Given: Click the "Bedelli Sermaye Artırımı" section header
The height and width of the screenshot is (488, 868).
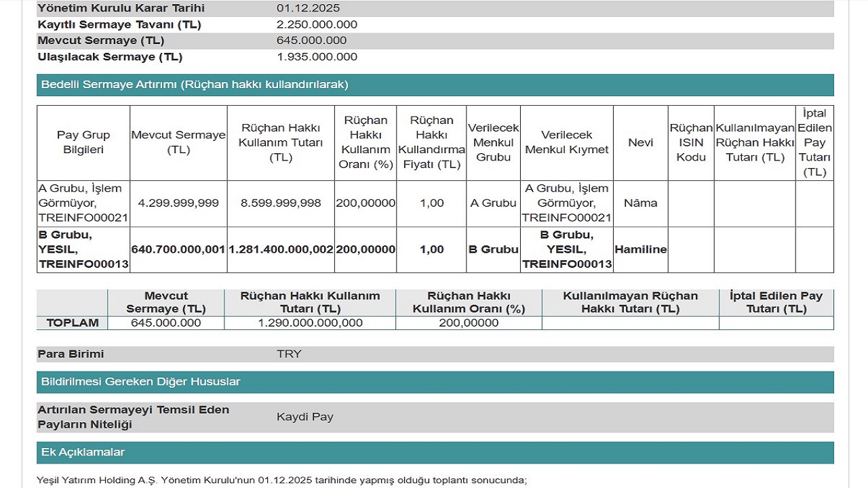Looking at the screenshot, I should (x=195, y=85).
